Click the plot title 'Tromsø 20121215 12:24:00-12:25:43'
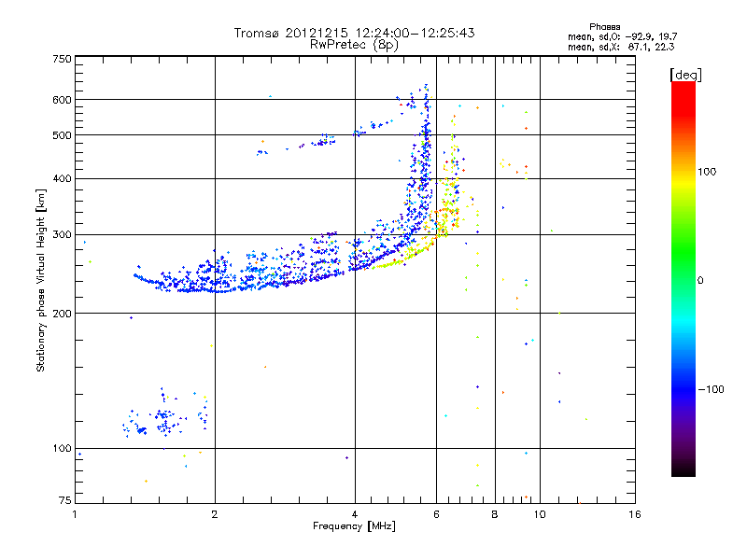The image size is (747, 560). tap(354, 33)
